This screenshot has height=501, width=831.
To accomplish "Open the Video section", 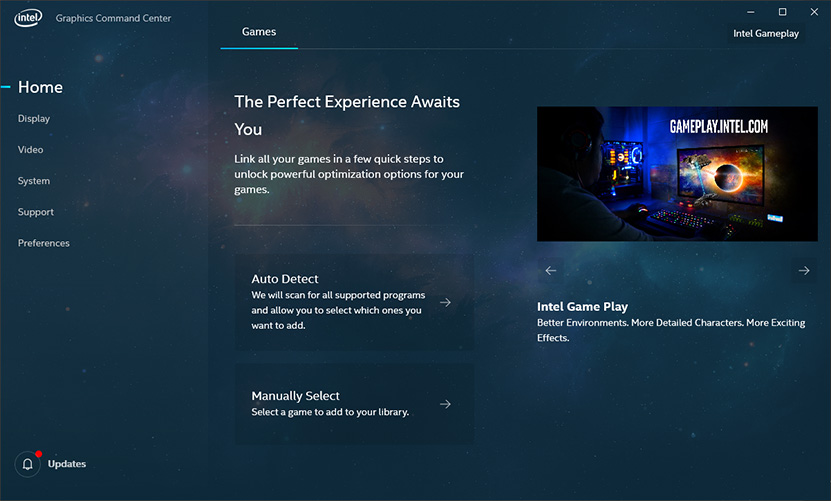I will coord(30,150).
